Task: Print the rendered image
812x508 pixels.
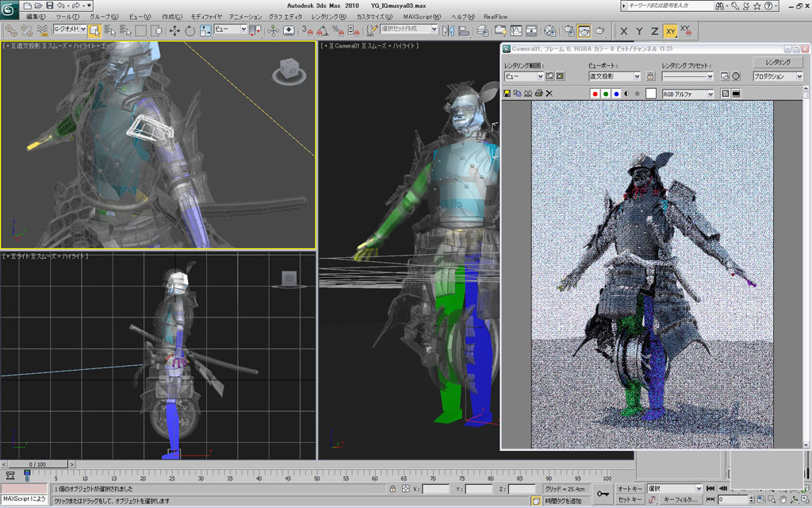Action: 538,94
